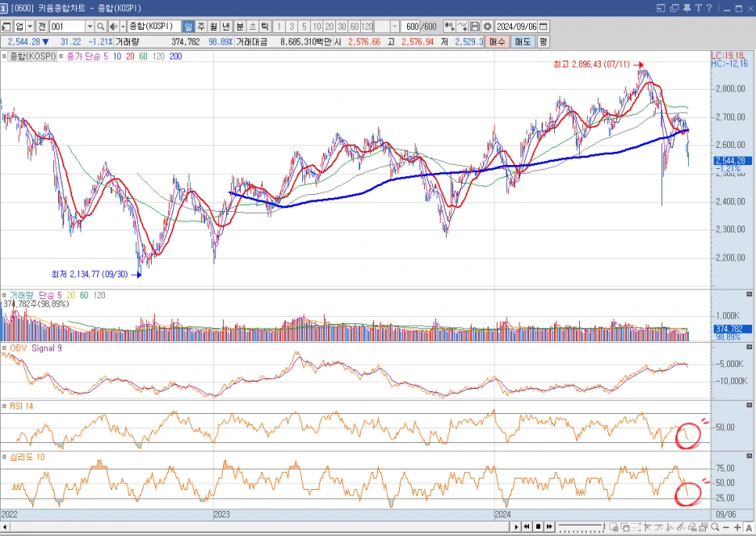This screenshot has width=756, height=536.
Task: Click the rewind button in bottom bar
Action: tap(527, 527)
